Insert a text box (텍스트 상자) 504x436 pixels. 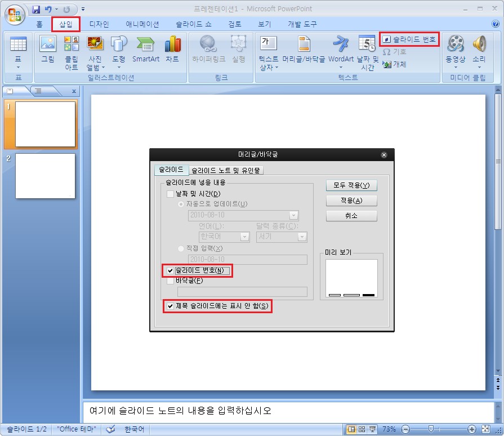(x=269, y=53)
